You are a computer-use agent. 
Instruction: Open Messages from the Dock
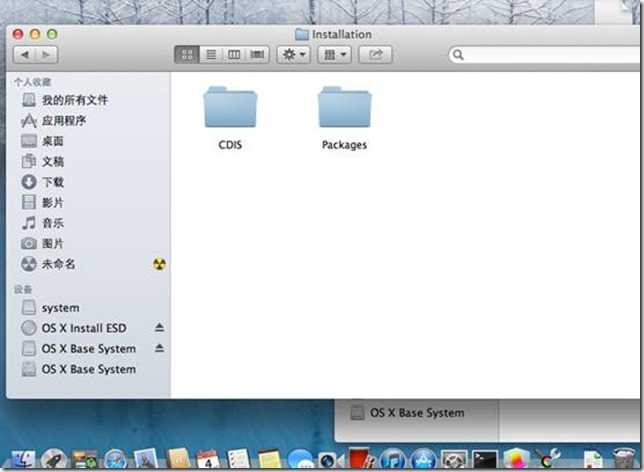(300, 459)
